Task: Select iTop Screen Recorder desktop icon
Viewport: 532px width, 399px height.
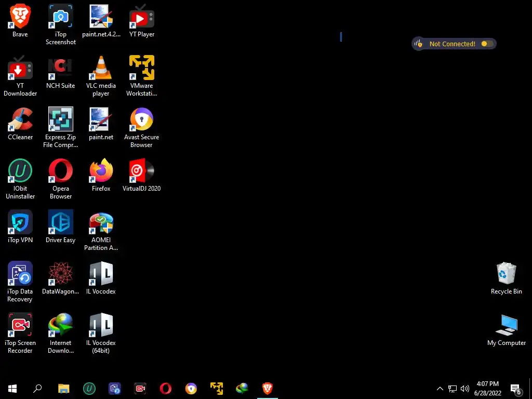Action: [x=20, y=334]
